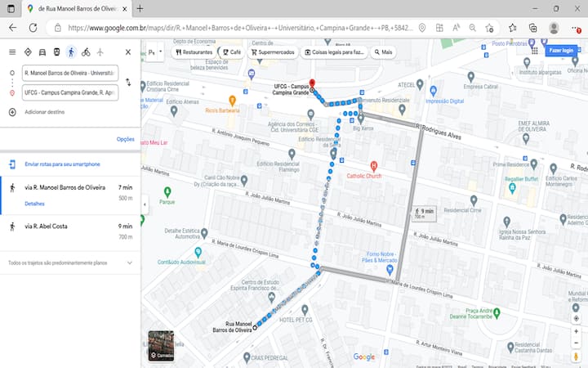The width and height of the screenshot is (588, 368).
Task: Click the browser refresh button
Action: [33, 27]
